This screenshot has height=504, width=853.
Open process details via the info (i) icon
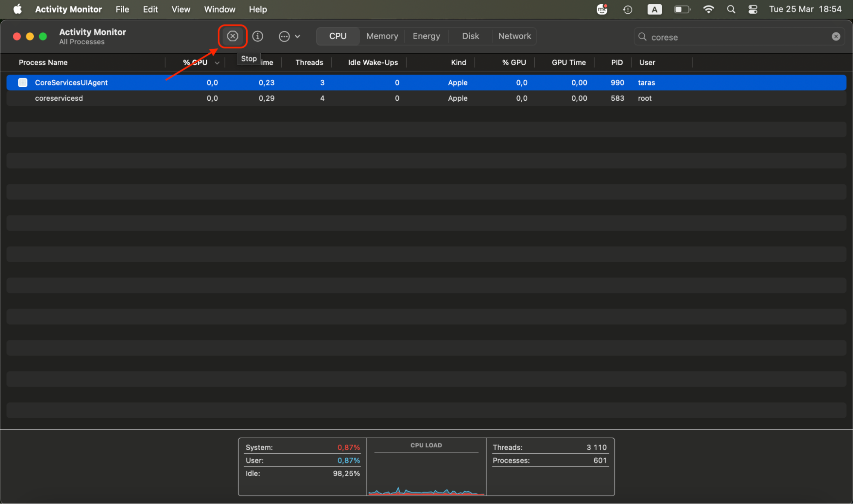point(258,36)
